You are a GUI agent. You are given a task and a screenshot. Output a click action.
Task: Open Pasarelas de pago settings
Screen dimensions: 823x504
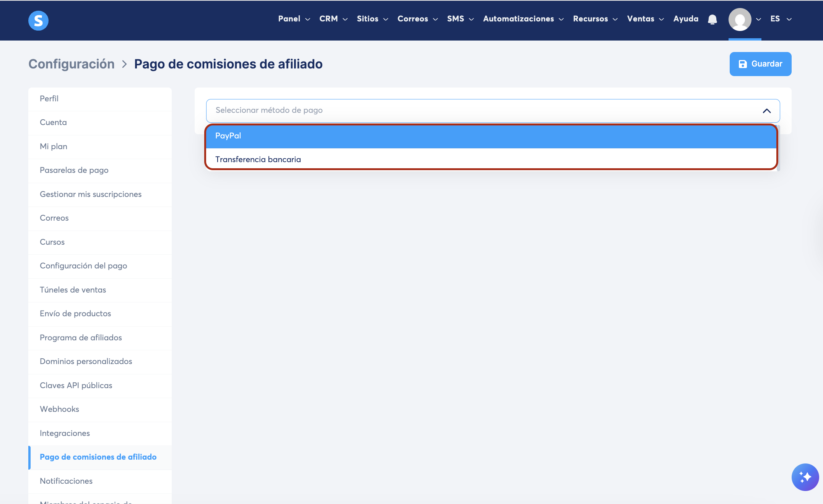74,170
